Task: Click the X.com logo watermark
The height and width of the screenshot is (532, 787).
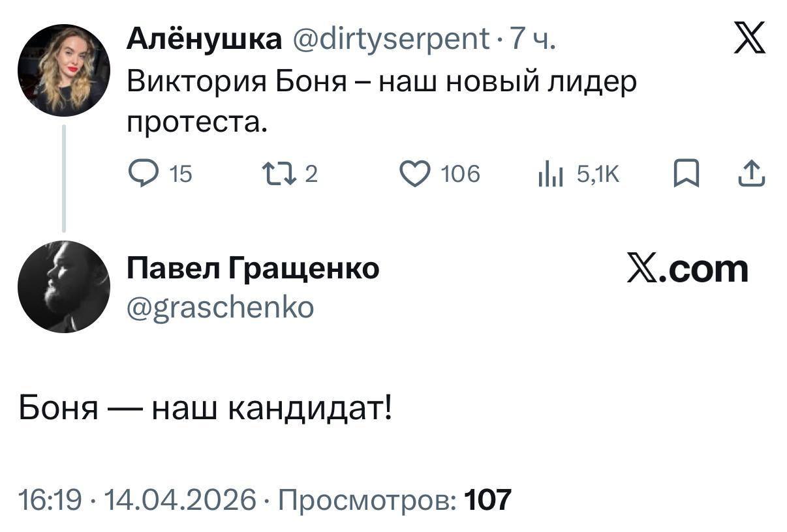Action: tap(687, 269)
